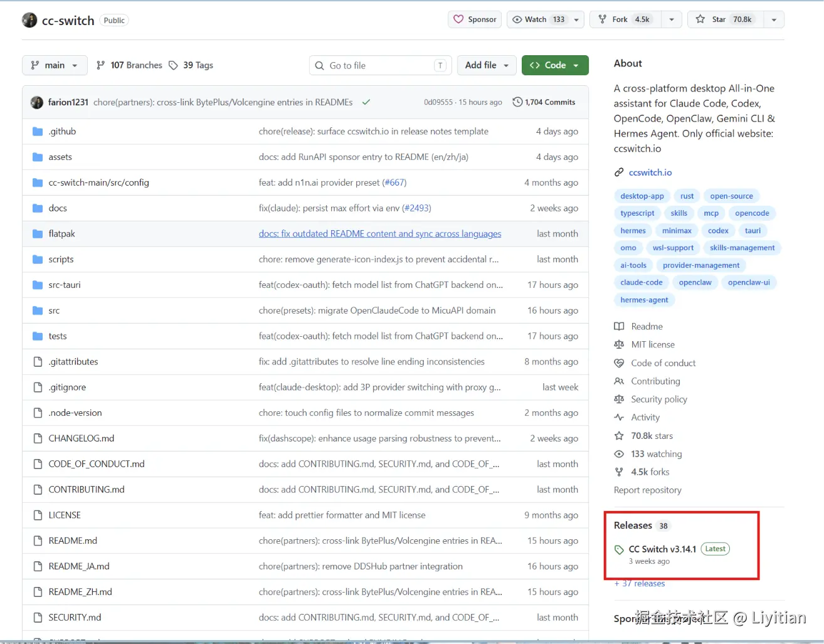
Task: Click the 39 Tags link
Action: click(x=191, y=65)
